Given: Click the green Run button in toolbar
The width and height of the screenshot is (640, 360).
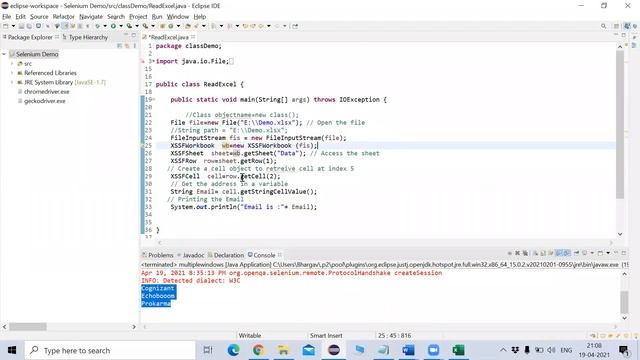Looking at the screenshot, I should 113,26.
